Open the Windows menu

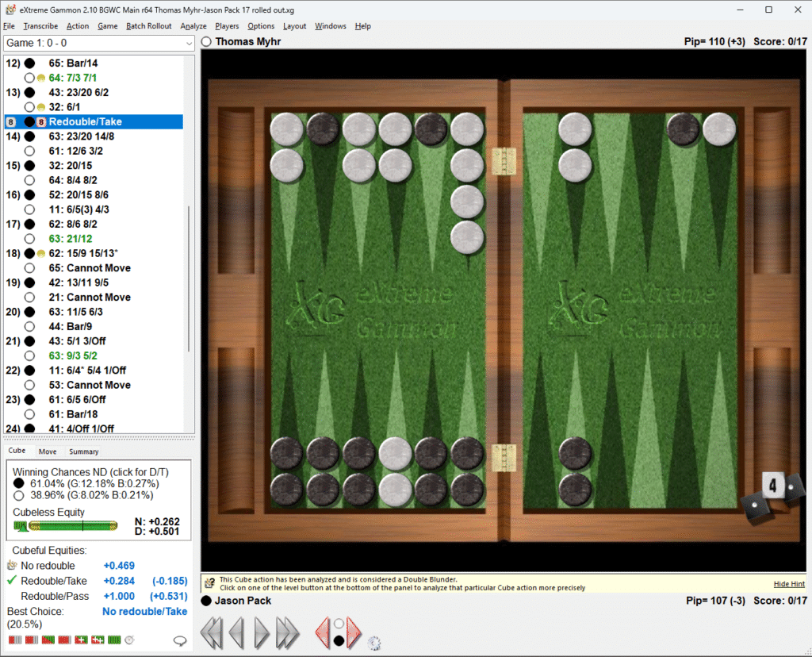[x=331, y=26]
